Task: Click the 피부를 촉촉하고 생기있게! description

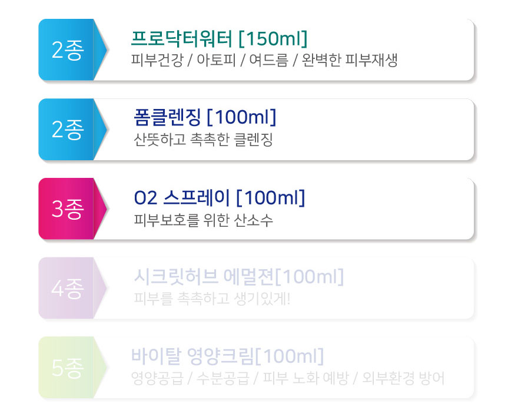Action: pyautogui.click(x=212, y=299)
